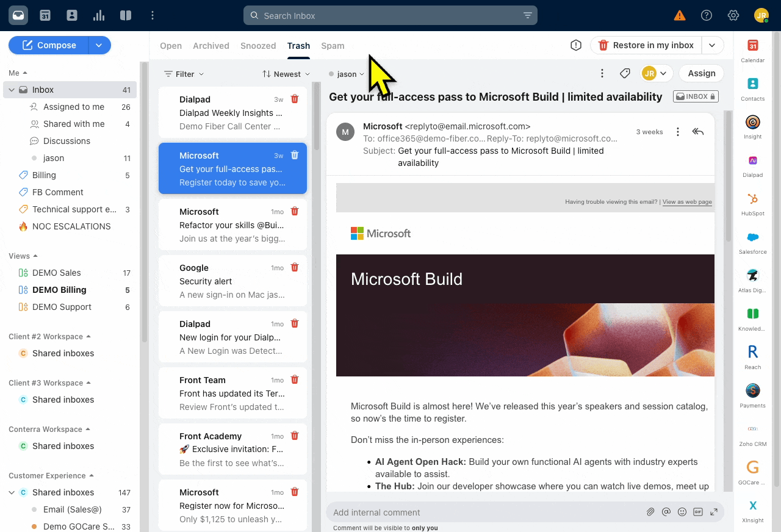Open the knowledge base book icon in top bar
Screen dimensions: 781x532
[x=126, y=15]
